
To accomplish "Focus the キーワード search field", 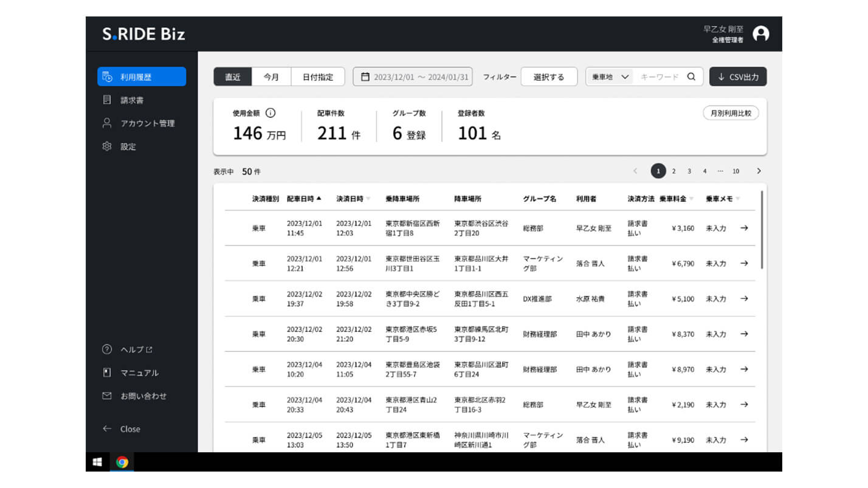I will [x=660, y=77].
